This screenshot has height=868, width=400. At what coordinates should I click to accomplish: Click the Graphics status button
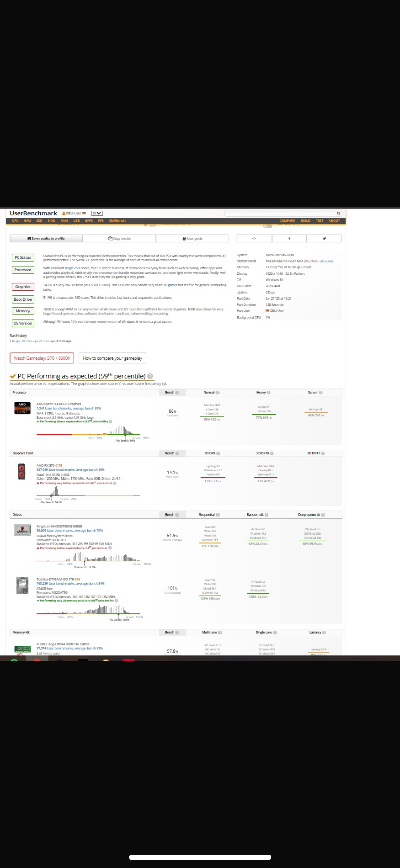23,287
